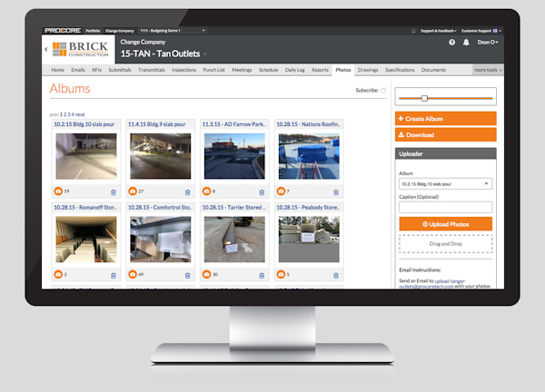This screenshot has width=545, height=392.
Task: Open the Meetings tab
Action: tap(242, 70)
